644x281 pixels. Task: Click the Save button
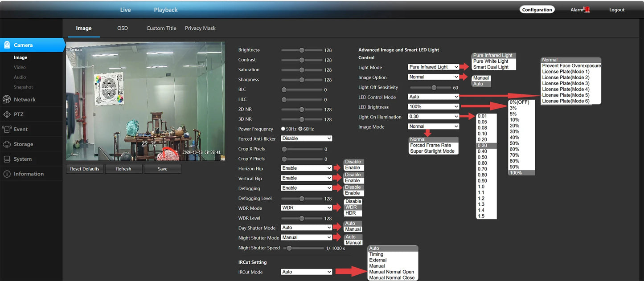(162, 169)
